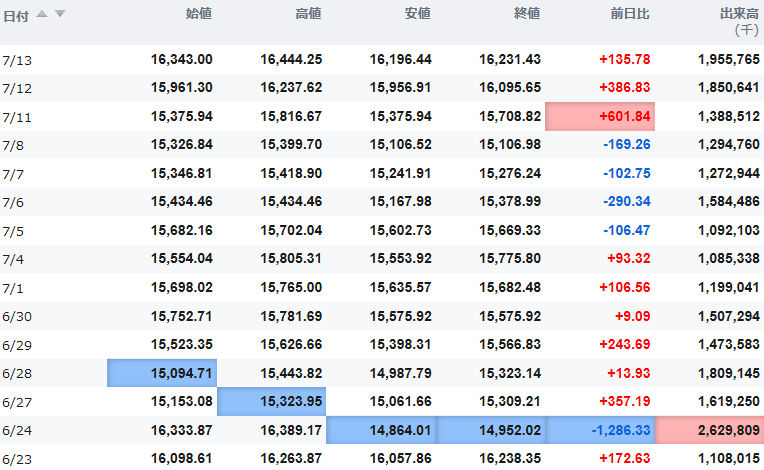Sort dates ascending with up arrow
This screenshot has height=470, width=764.
coord(42,14)
